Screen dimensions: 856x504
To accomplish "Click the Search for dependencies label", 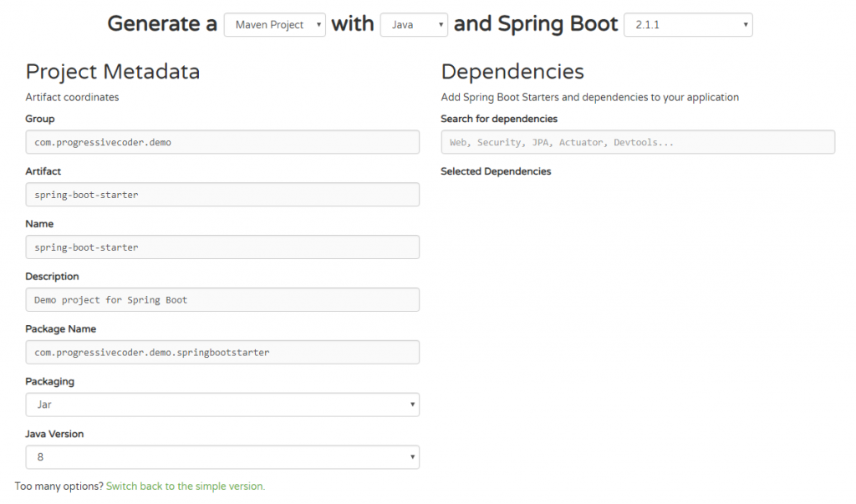I will coord(499,119).
